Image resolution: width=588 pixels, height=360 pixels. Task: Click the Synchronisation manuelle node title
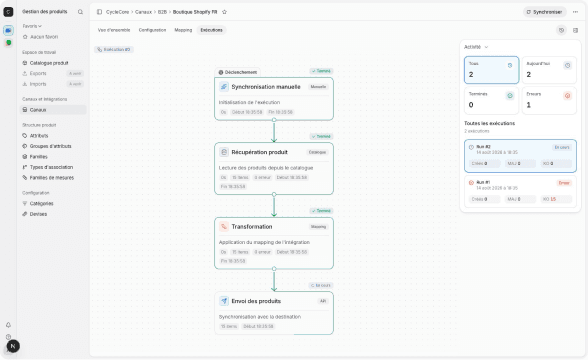[x=266, y=87]
